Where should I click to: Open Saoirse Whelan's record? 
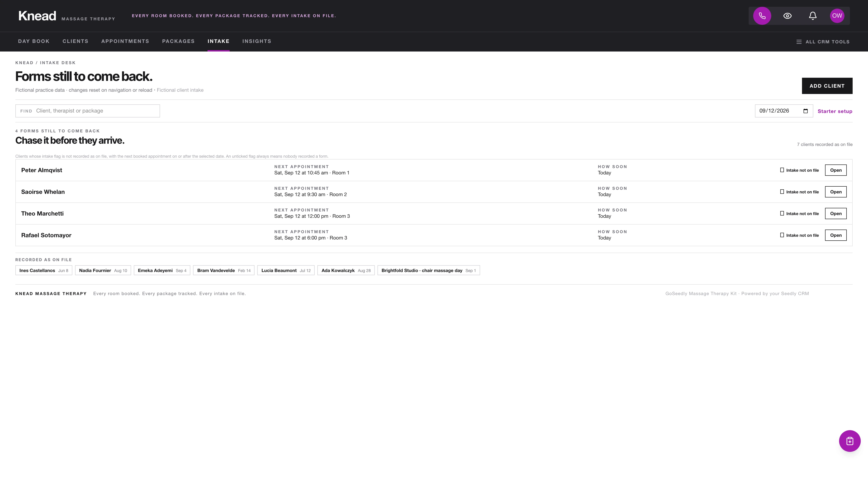(836, 192)
